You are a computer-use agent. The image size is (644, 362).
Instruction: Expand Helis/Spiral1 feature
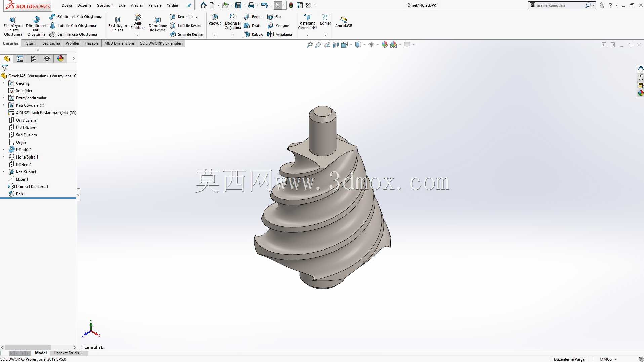[x=3, y=157]
